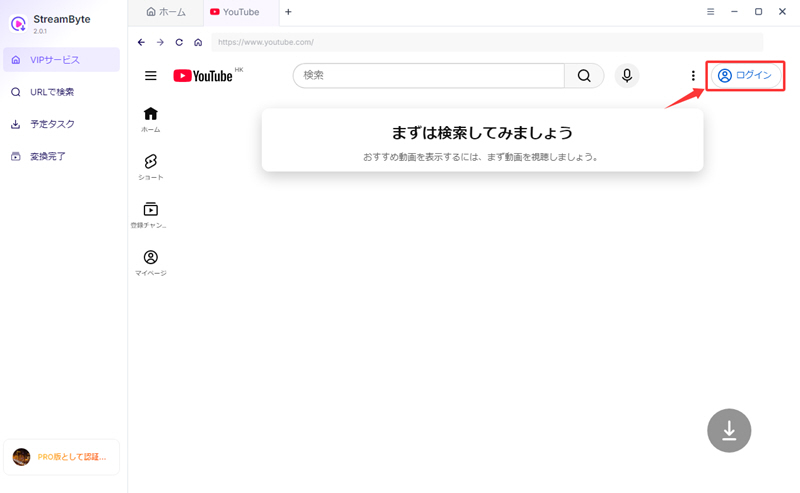
Task: Start voice search with microphone icon
Action: (x=627, y=76)
